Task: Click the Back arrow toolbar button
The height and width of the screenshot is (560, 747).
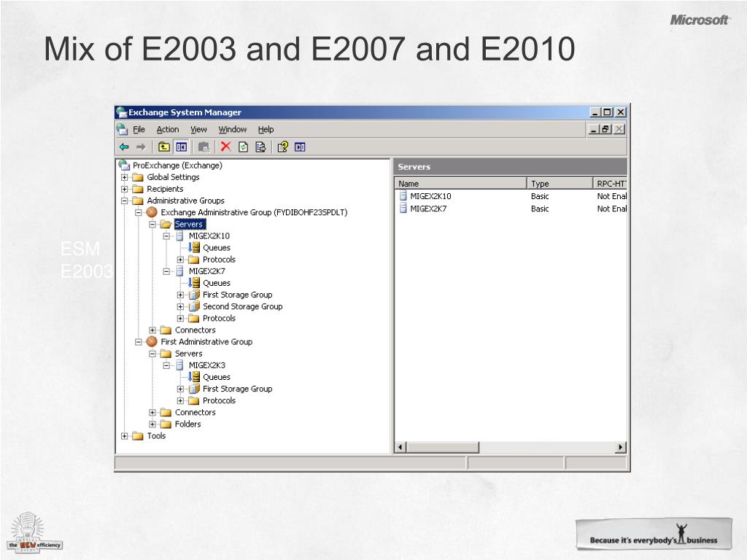Action: (x=124, y=147)
